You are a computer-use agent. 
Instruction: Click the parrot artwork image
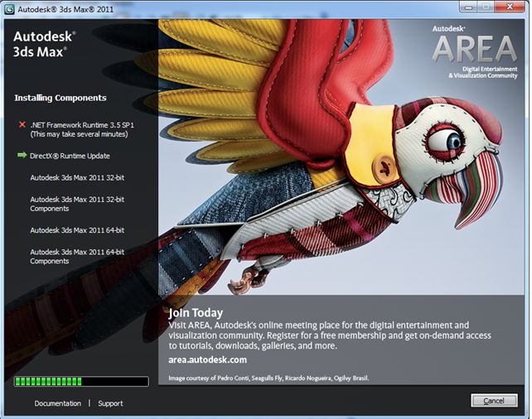point(341,157)
